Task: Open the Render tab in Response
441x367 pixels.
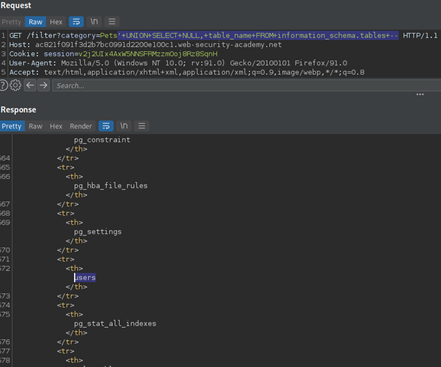Action: pos(81,126)
